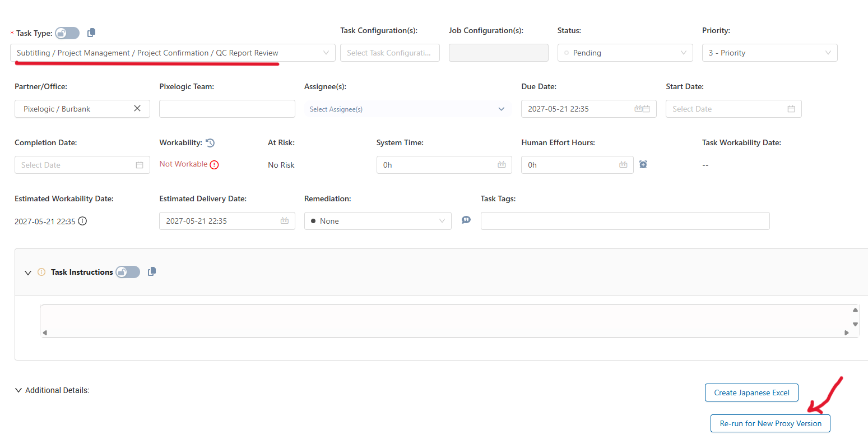Toggle the Task Instructions lock switch

point(128,272)
